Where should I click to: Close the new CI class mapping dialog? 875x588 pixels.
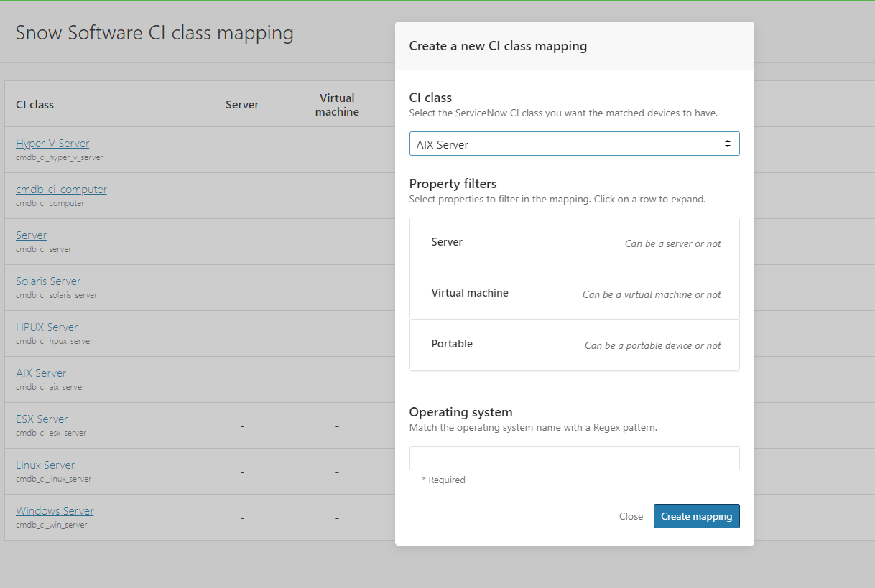point(631,515)
